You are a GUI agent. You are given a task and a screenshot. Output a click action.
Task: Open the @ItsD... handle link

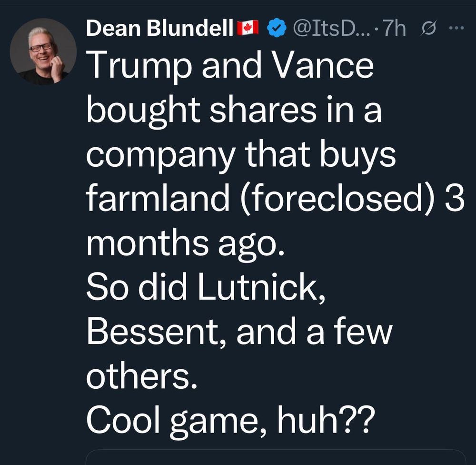328,30
